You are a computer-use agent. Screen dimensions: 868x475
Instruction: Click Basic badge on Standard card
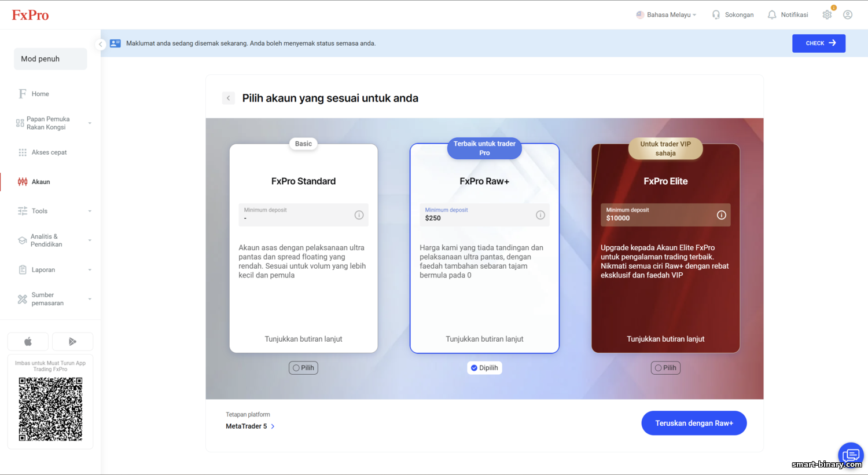click(x=303, y=144)
